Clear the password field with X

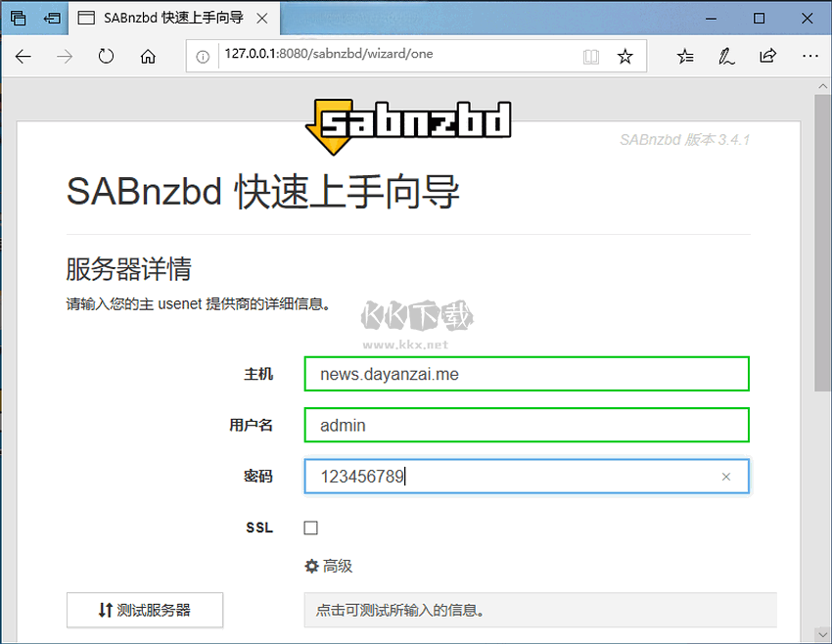[x=726, y=477]
